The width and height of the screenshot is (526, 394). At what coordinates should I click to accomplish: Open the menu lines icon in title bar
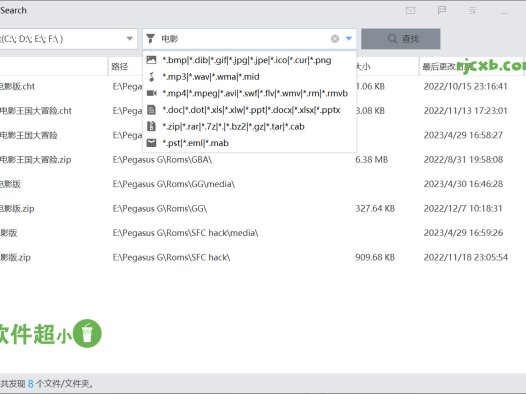[472, 10]
